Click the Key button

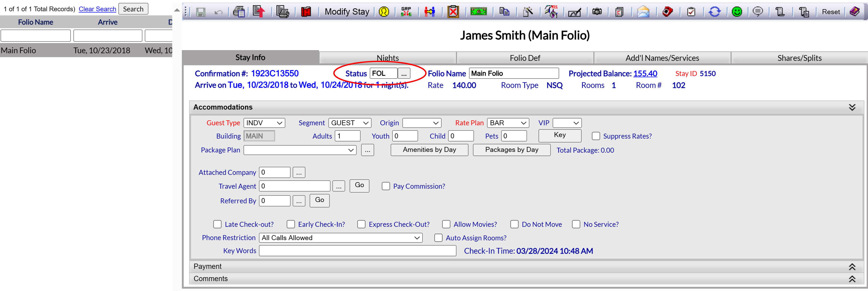(560, 135)
